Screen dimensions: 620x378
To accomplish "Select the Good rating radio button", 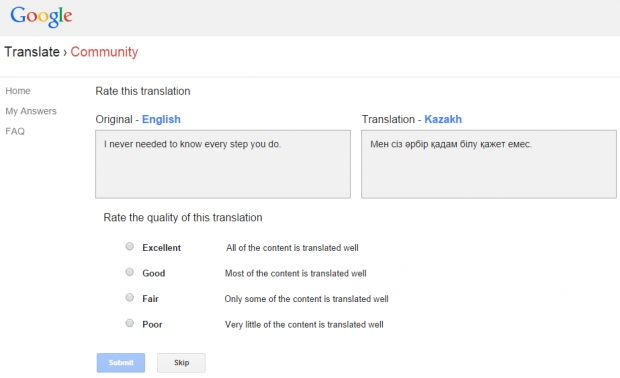I will pyautogui.click(x=130, y=272).
